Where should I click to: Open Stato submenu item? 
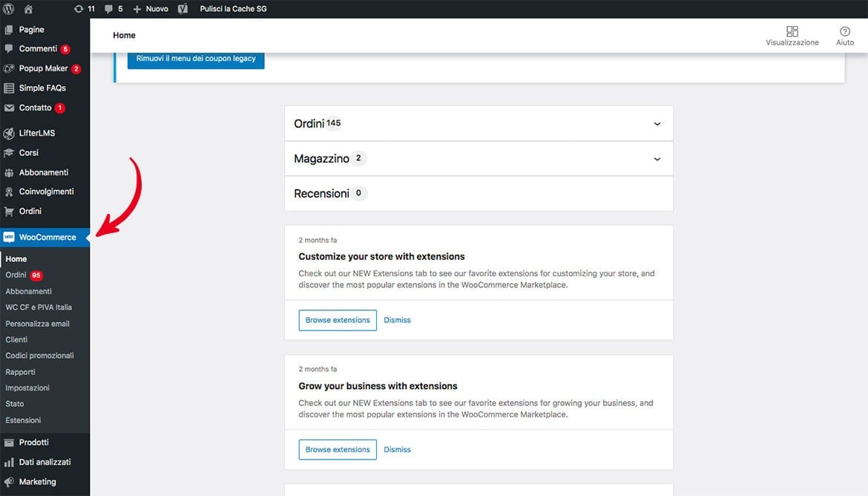(x=15, y=404)
